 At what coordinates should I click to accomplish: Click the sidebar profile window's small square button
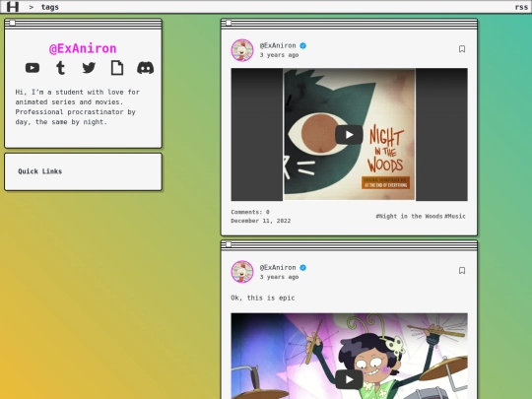coord(13,23)
